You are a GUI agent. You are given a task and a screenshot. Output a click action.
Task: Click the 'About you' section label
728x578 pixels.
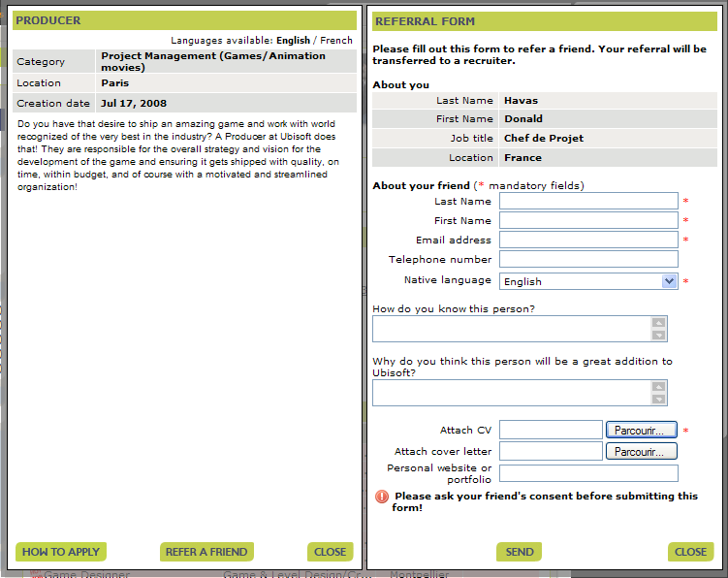(400, 85)
